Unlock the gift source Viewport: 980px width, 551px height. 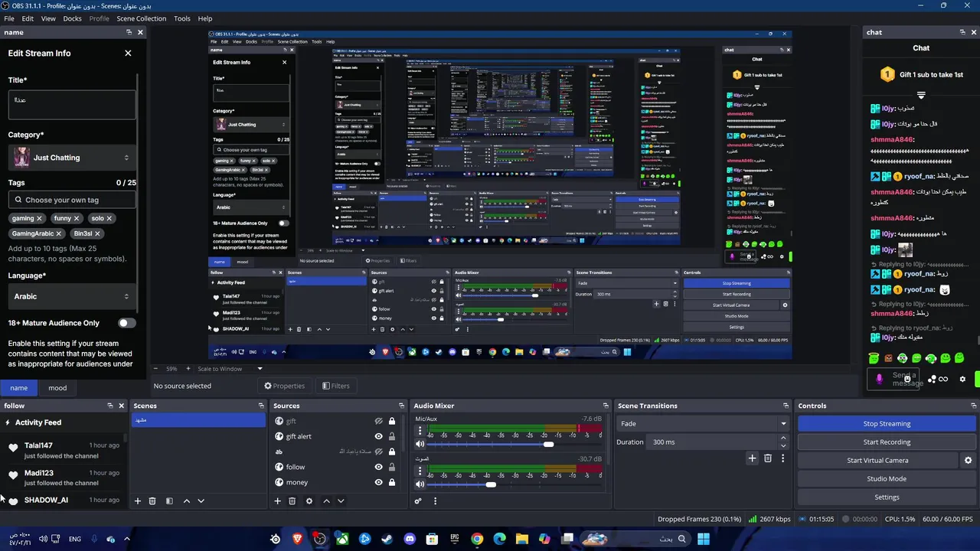click(392, 421)
